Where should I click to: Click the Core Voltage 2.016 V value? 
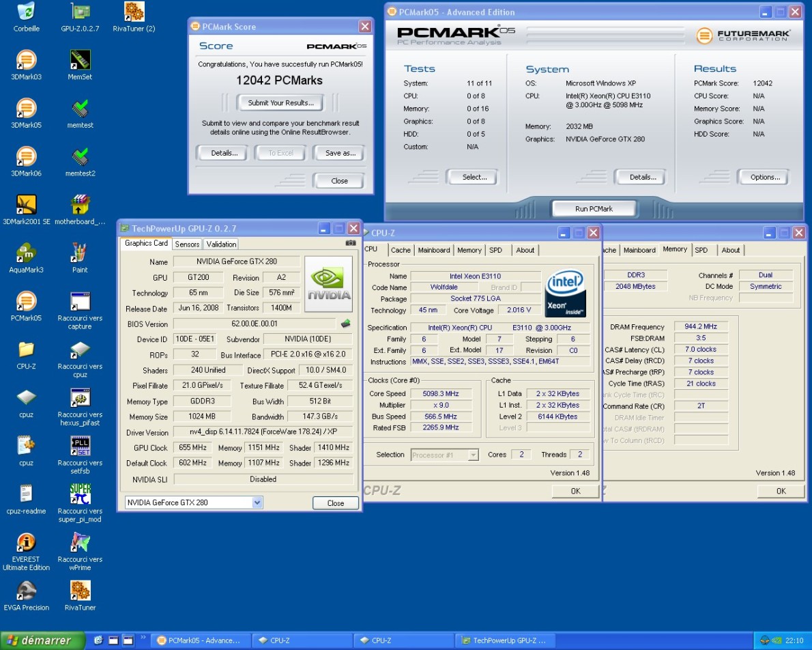[x=519, y=310]
